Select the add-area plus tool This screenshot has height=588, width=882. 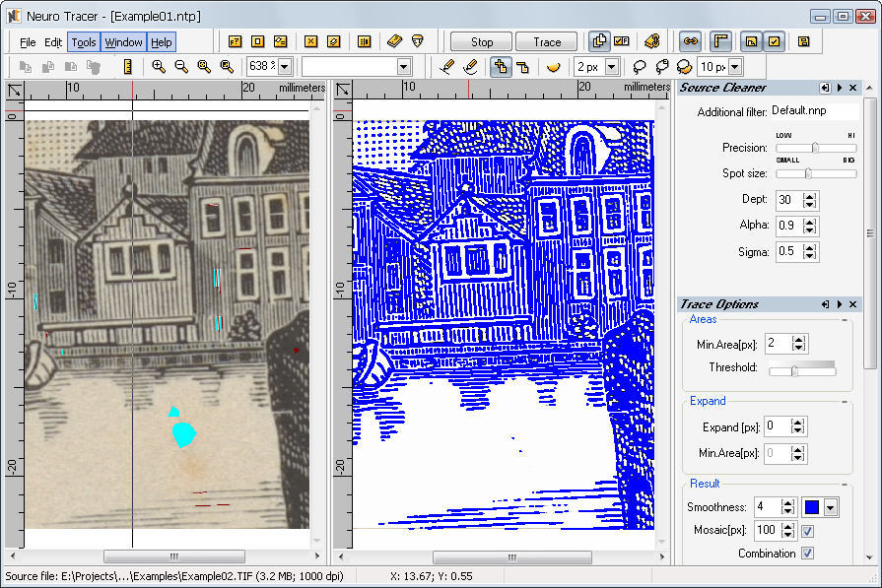(x=500, y=67)
